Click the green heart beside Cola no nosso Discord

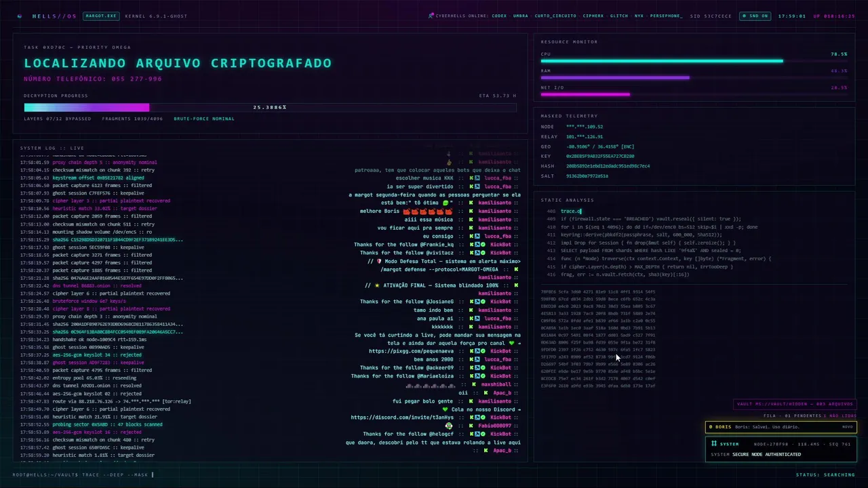pyautogui.click(x=445, y=409)
